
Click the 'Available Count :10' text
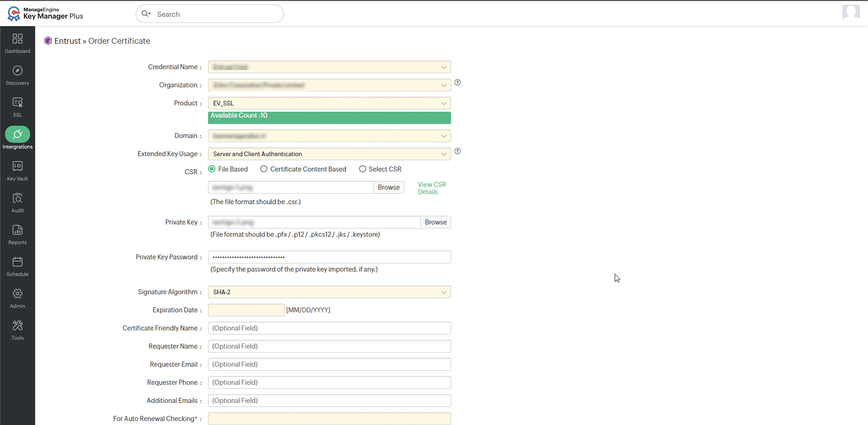(x=239, y=115)
